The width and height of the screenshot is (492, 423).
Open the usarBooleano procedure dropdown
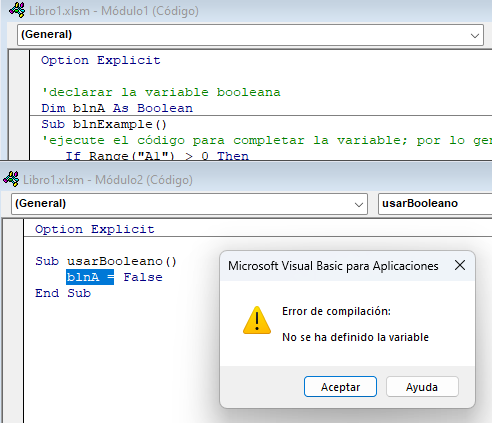pos(435,204)
